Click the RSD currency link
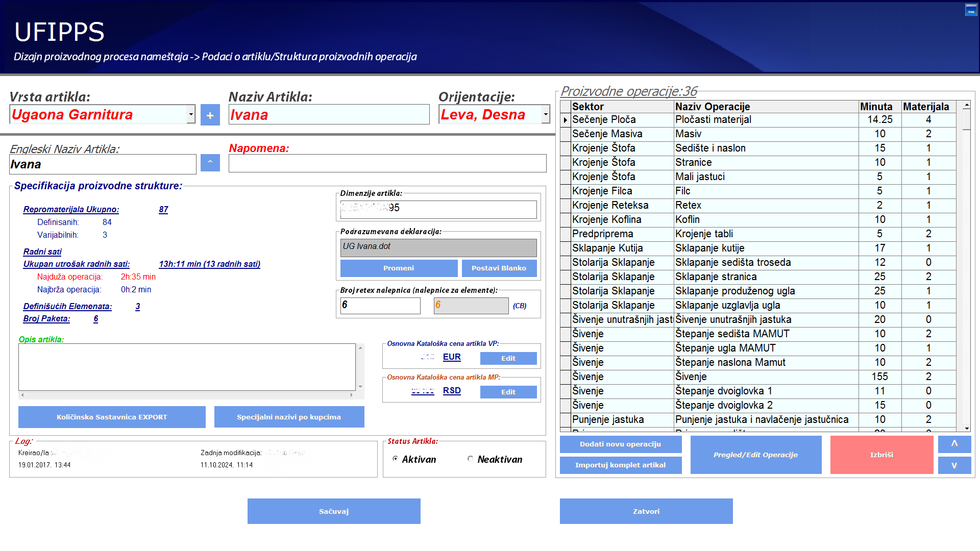This screenshot has width=980, height=551. tap(452, 391)
